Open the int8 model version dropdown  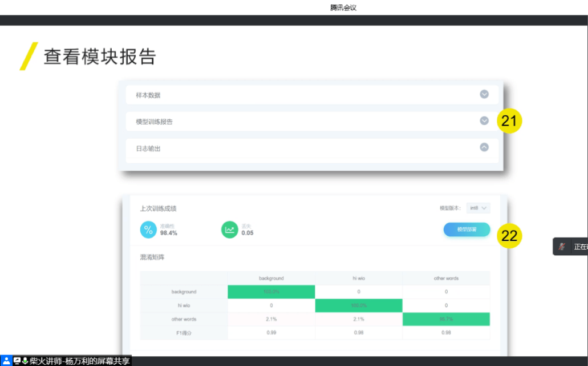point(478,208)
